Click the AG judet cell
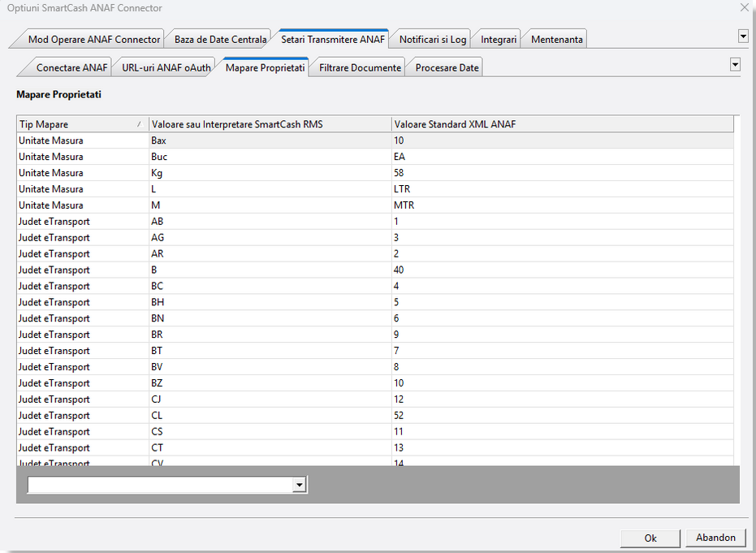756x553 pixels. coord(270,238)
